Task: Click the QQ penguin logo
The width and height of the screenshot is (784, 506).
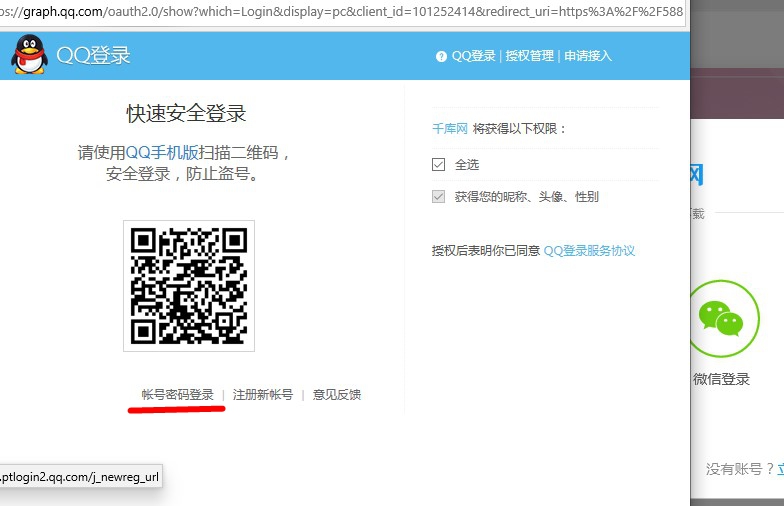Action: tap(28, 55)
